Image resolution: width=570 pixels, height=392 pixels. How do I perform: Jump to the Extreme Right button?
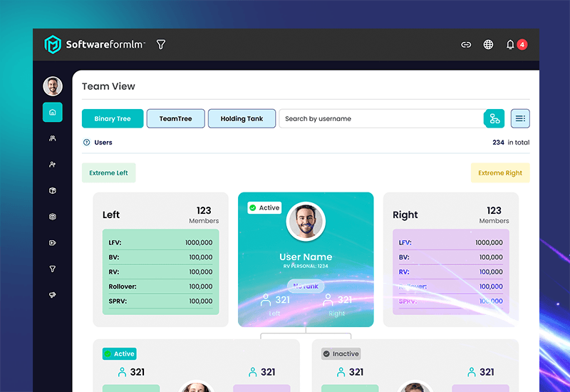coord(500,172)
